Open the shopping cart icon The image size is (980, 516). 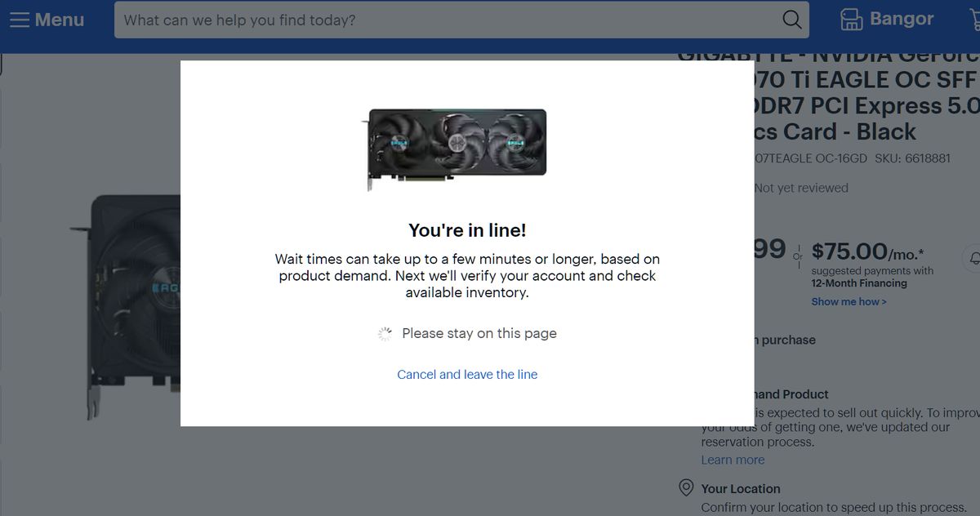point(974,20)
